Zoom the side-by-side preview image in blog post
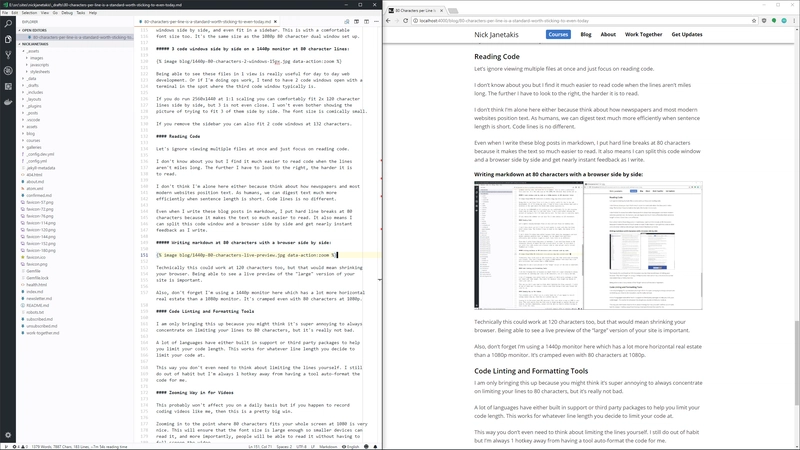The height and width of the screenshot is (450, 800). (x=588, y=245)
